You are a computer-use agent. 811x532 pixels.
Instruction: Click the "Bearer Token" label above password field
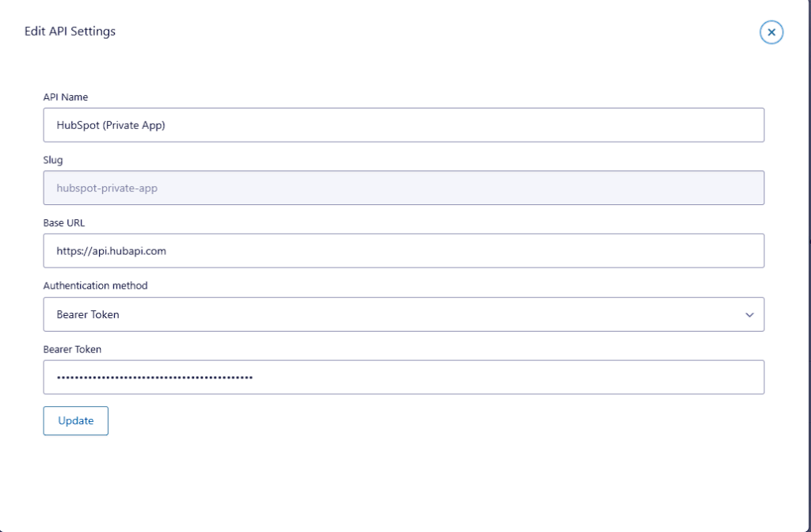[72, 349]
